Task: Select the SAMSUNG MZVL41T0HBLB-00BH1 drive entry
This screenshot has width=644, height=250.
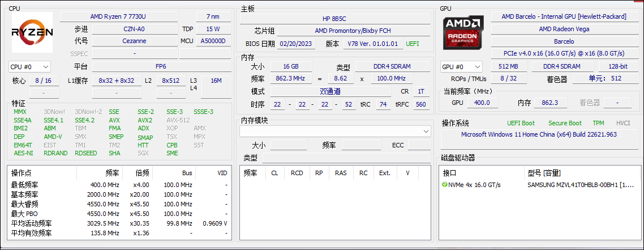Action: [581, 185]
